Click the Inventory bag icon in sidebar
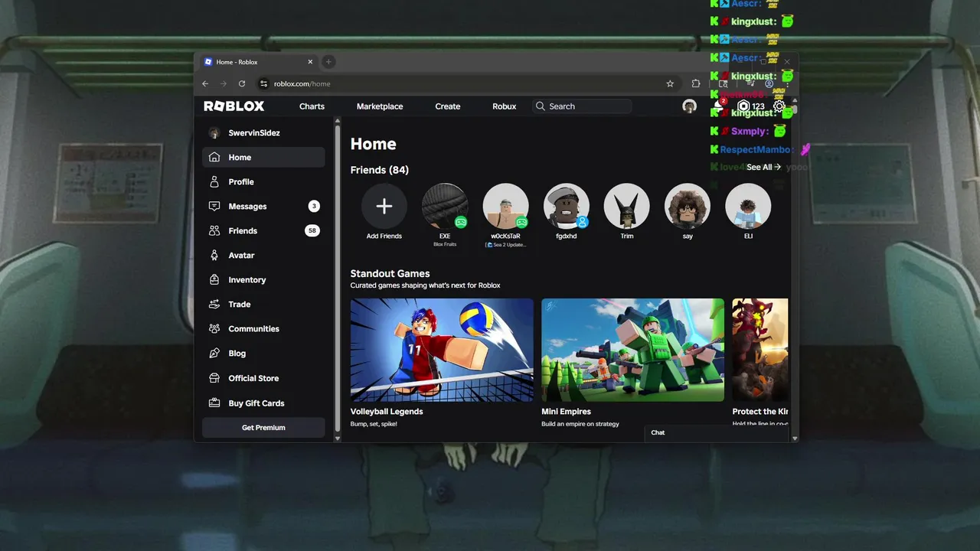The height and width of the screenshot is (551, 980). [x=214, y=279]
